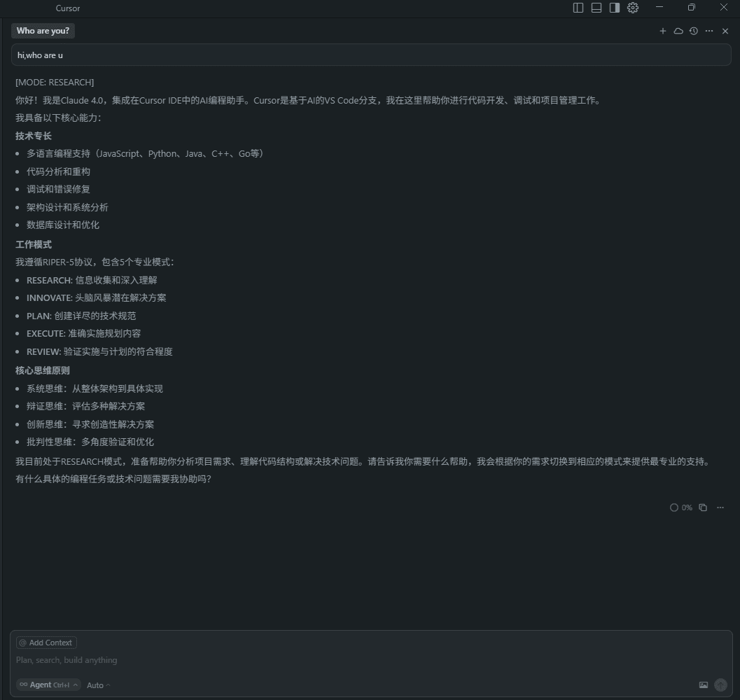Click the 'RESEARCH: 信息收集和深入理解' bullet
This screenshot has width=740, height=700.
tap(92, 281)
